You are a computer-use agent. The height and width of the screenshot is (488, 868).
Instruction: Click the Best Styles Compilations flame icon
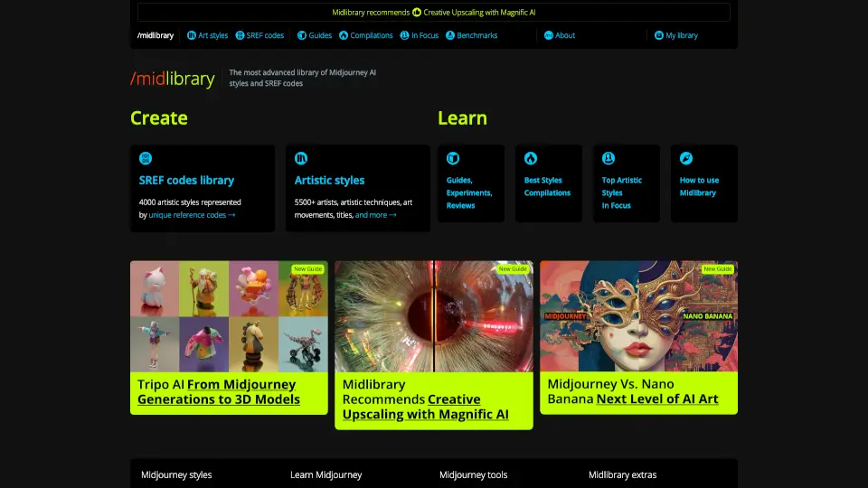point(531,158)
